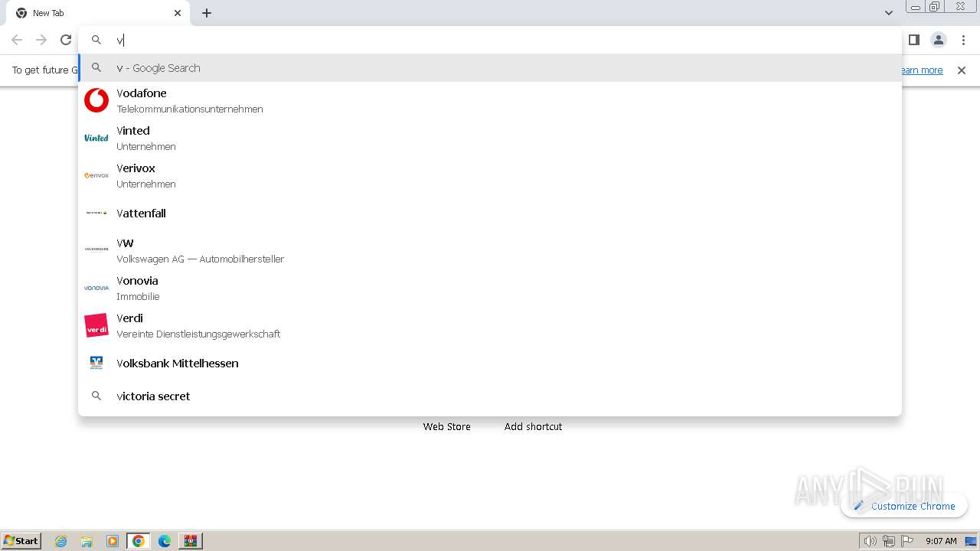Screen dimensions: 980x551
Task: Click the Customize Chrome button
Action: [904, 506]
